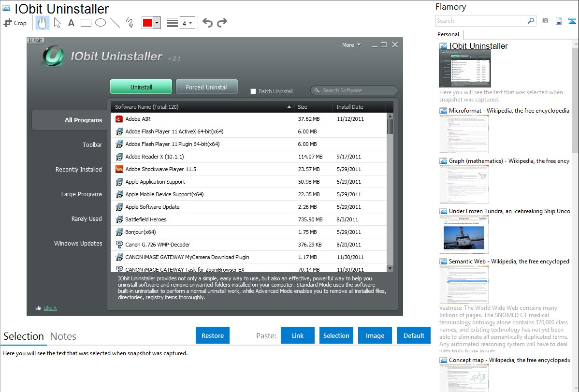
Task: Show Recently Installed programs
Action: pyautogui.click(x=79, y=170)
